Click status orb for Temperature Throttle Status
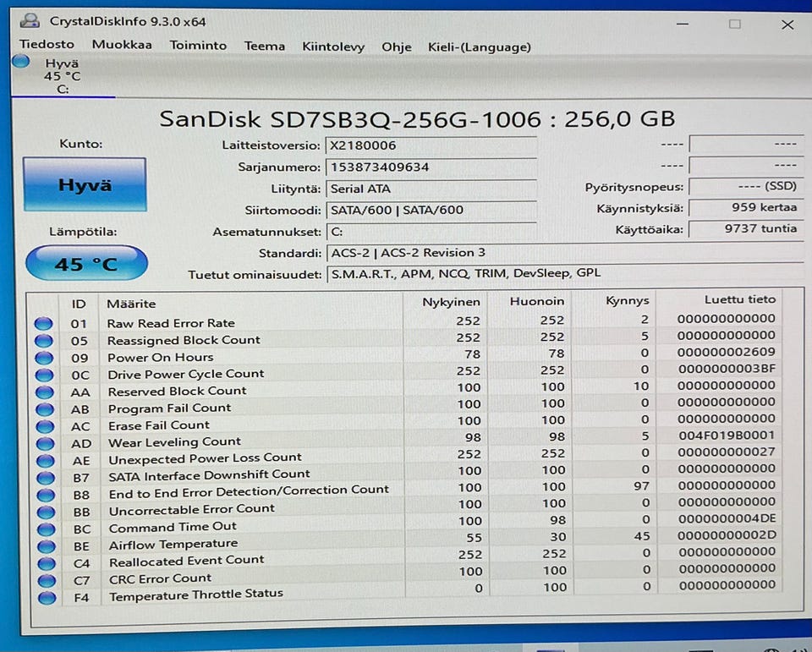The width and height of the screenshot is (812, 652). click(47, 597)
